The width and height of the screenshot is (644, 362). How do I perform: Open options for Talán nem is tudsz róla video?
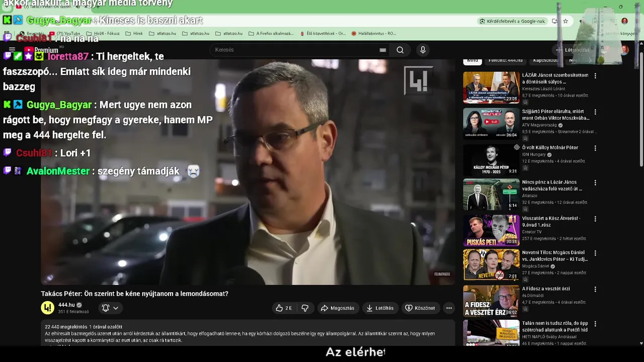[595, 324]
